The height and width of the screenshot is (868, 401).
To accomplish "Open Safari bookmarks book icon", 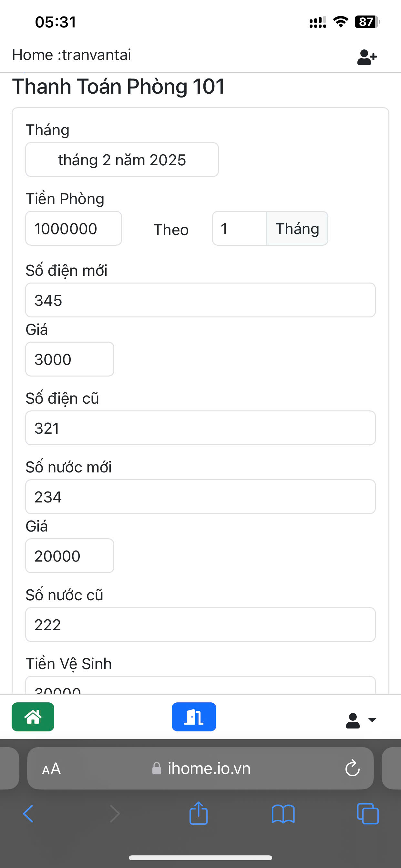I will (x=283, y=814).
